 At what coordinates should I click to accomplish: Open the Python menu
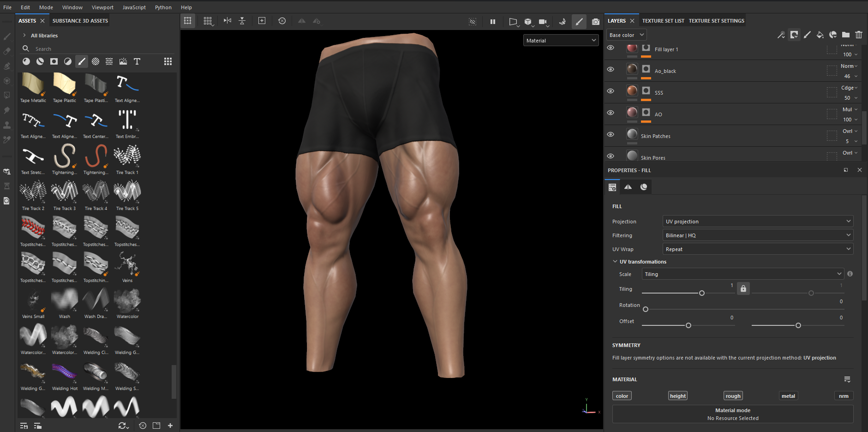(163, 7)
